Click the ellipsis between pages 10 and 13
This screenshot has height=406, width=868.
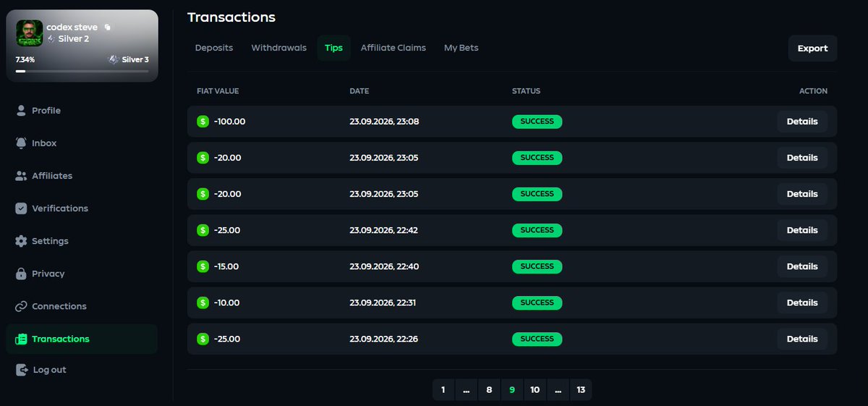(558, 390)
